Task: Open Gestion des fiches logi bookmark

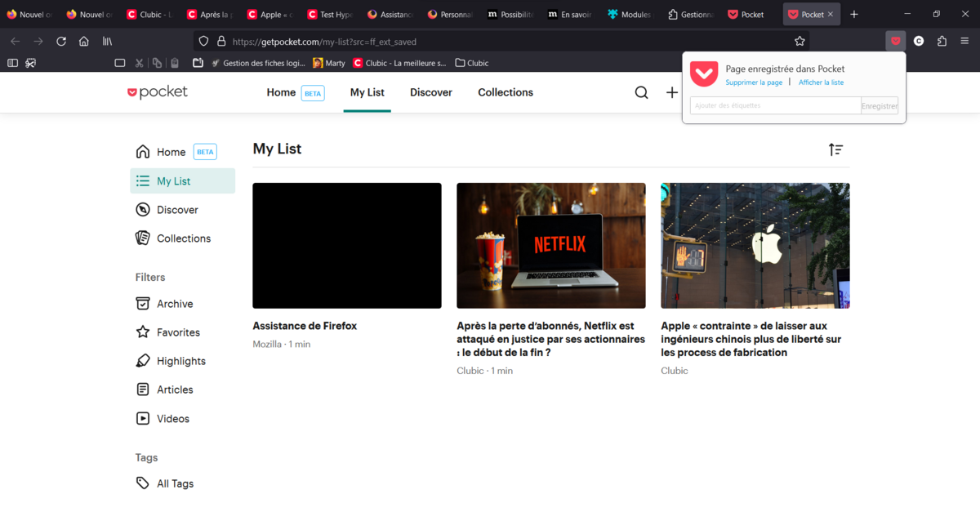Action: pyautogui.click(x=257, y=63)
